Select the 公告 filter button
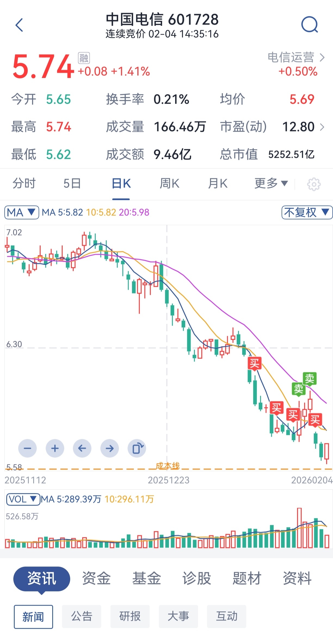Image resolution: width=333 pixels, height=644 pixels. point(82,617)
